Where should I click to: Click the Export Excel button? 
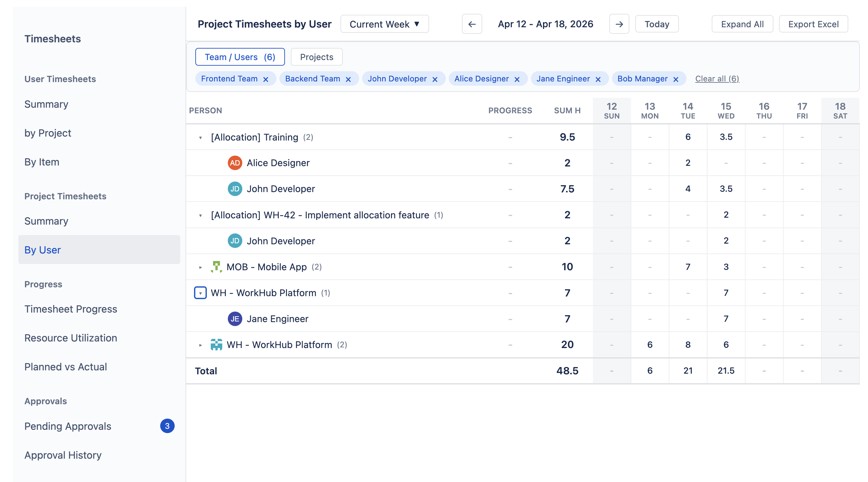pyautogui.click(x=814, y=24)
